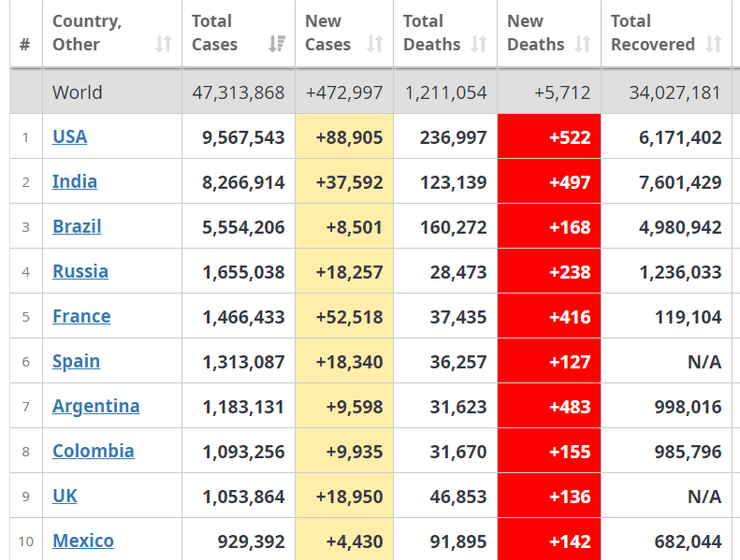This screenshot has height=560, width=740.
Task: Open the UK country link
Action: point(65,496)
